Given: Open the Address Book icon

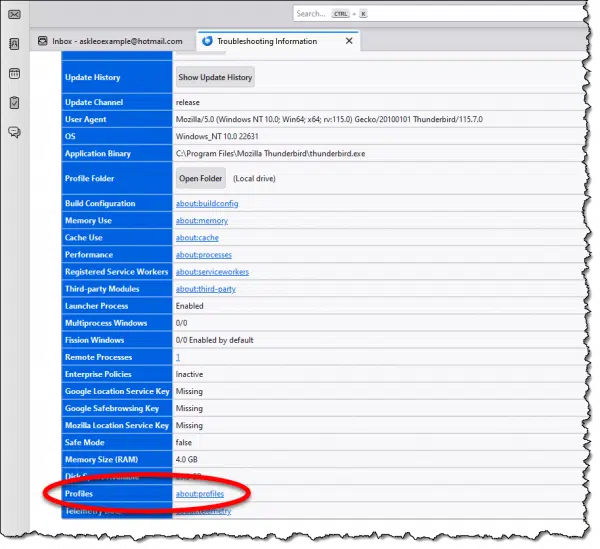Looking at the screenshot, I should pyautogui.click(x=14, y=44).
